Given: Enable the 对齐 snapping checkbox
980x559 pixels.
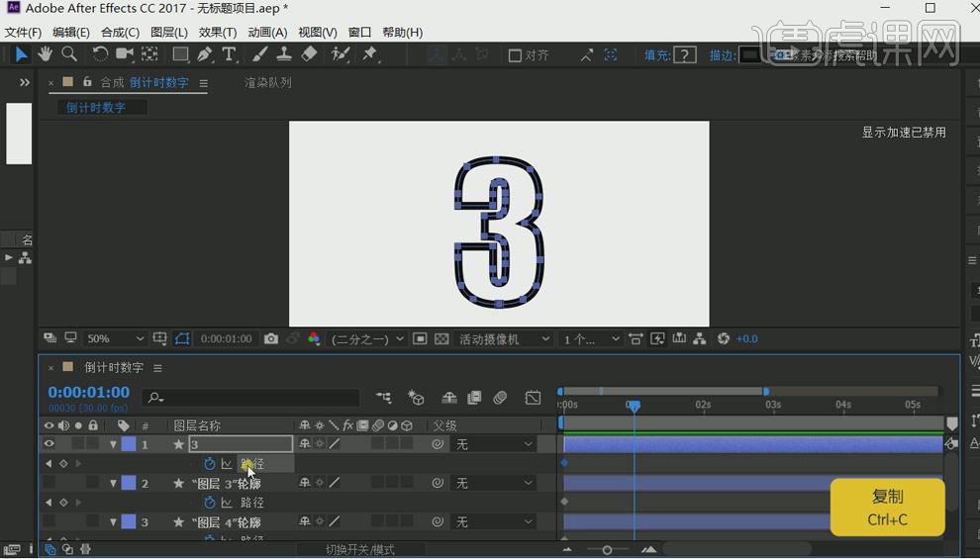Looking at the screenshot, I should point(515,55).
